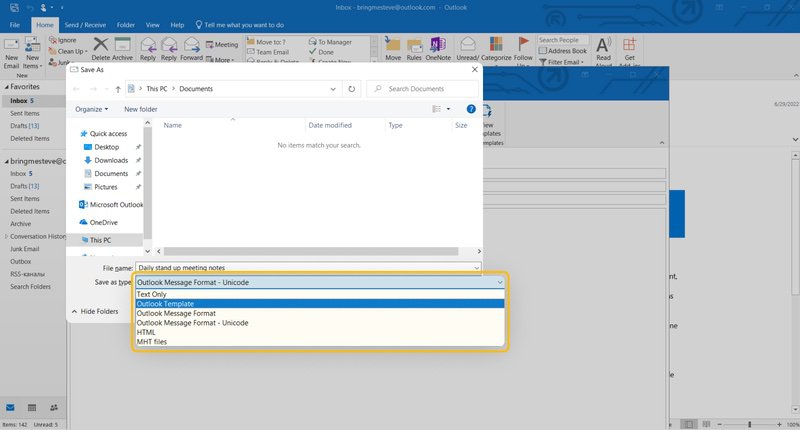
Task: Open Documents in navigation pane
Action: (106, 173)
